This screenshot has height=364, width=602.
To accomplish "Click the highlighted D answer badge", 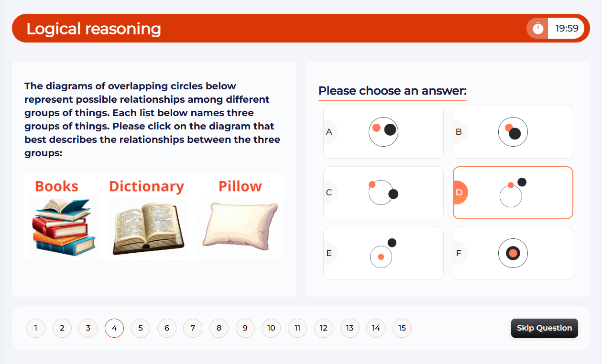I will [x=460, y=193].
